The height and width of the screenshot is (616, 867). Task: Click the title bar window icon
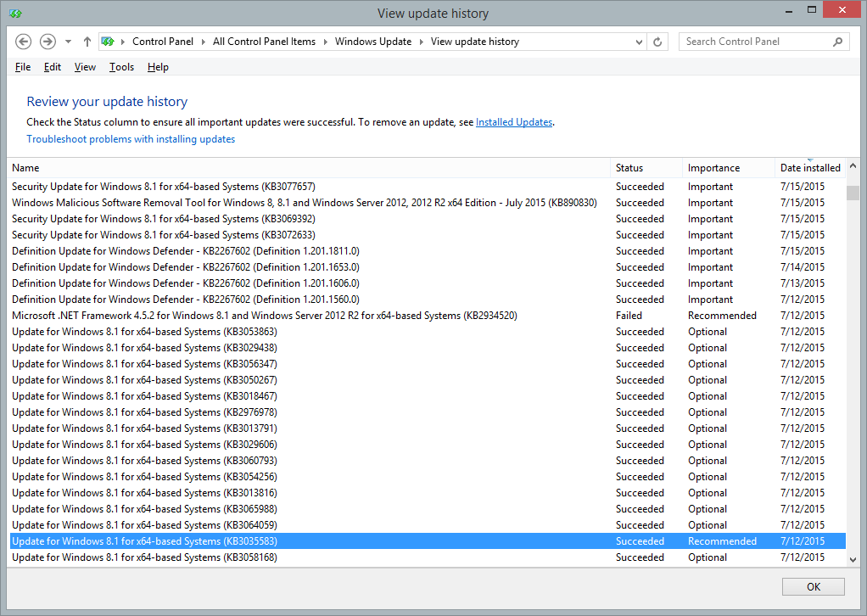pos(15,14)
